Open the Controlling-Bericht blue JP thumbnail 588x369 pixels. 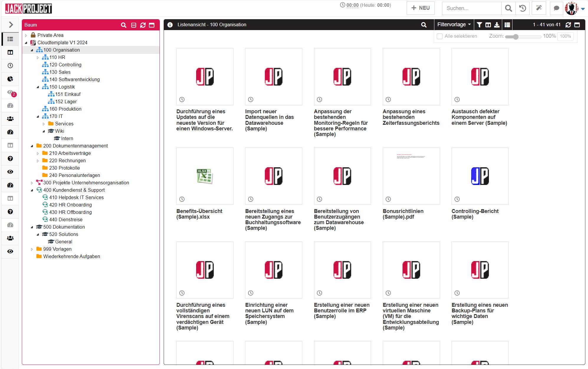pyautogui.click(x=480, y=176)
